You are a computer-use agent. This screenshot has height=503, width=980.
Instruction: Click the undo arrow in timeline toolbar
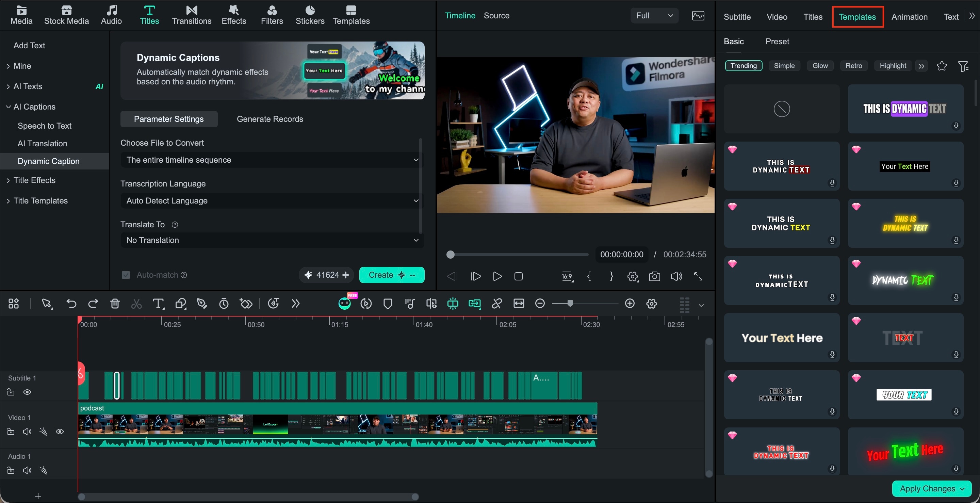[71, 303]
